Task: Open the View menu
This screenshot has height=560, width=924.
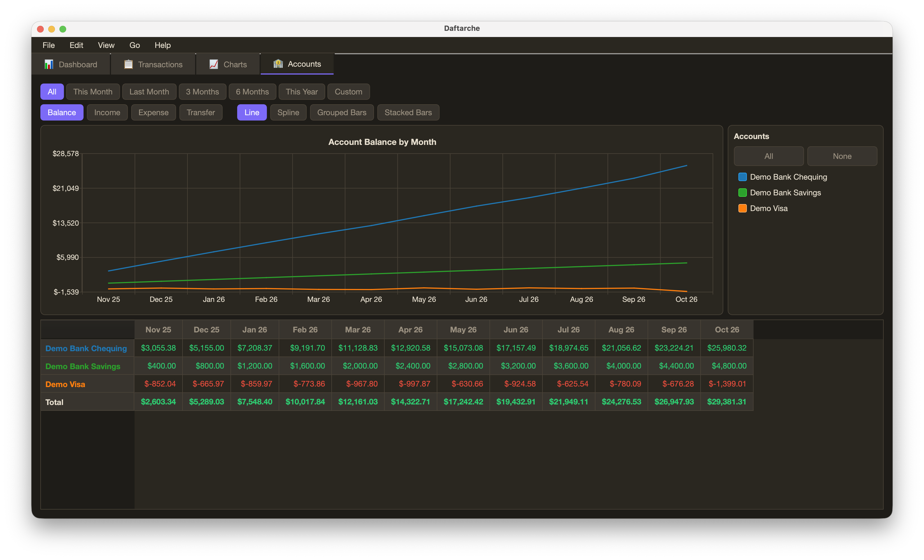Action: click(x=106, y=45)
